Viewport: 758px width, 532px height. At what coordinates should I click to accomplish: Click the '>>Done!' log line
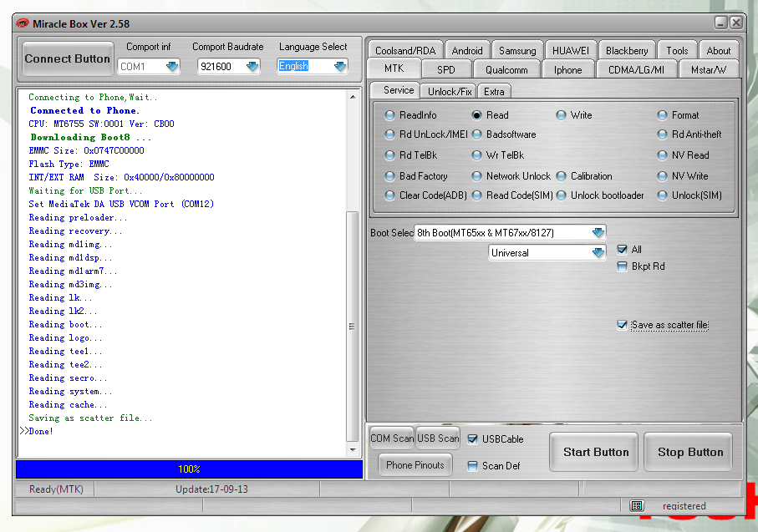click(x=37, y=431)
